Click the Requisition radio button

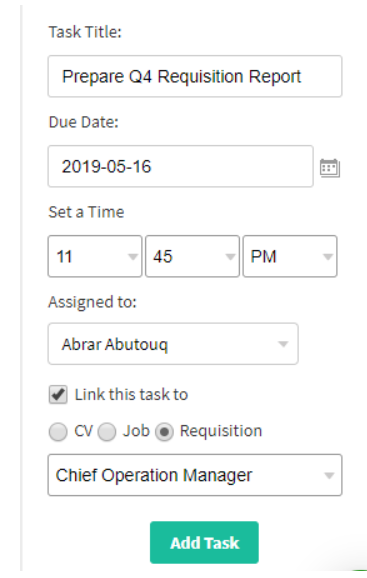(x=164, y=432)
